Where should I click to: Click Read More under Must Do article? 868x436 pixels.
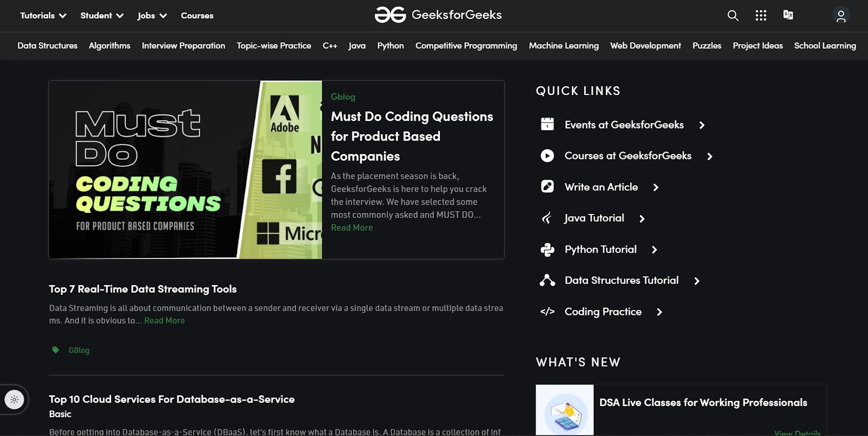point(352,228)
